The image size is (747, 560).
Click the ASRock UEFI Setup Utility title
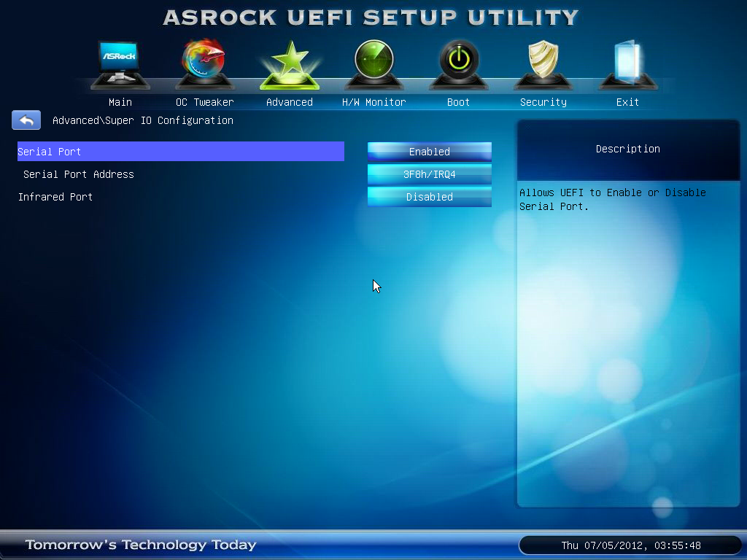(x=371, y=17)
